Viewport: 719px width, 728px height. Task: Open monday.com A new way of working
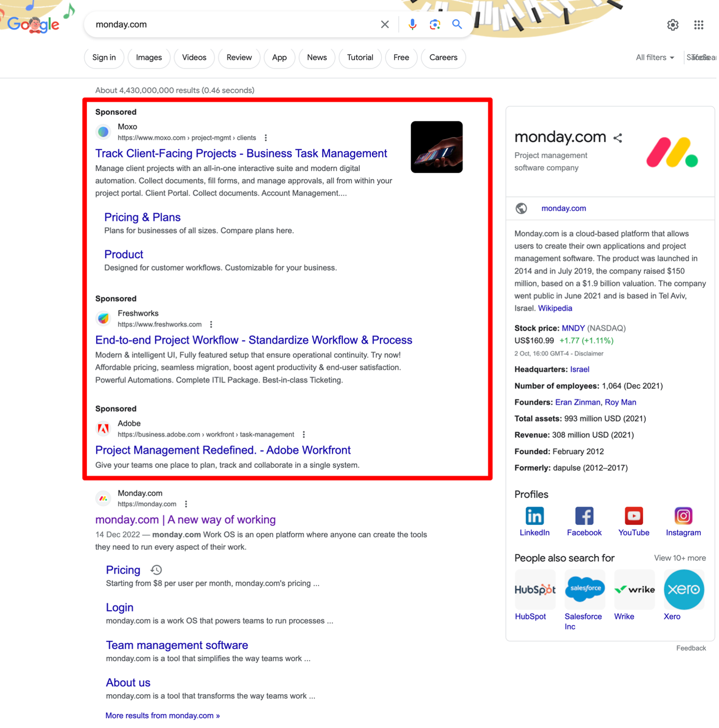185,520
